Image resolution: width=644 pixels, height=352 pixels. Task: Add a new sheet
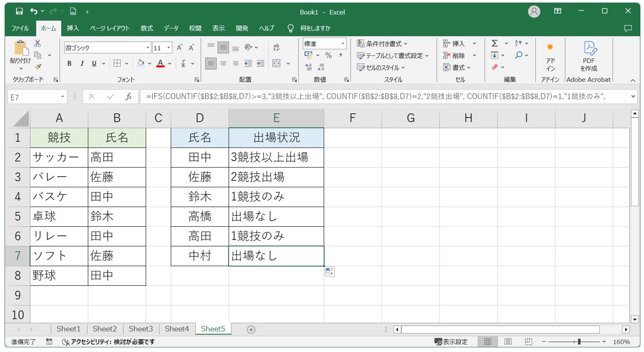[x=251, y=329]
